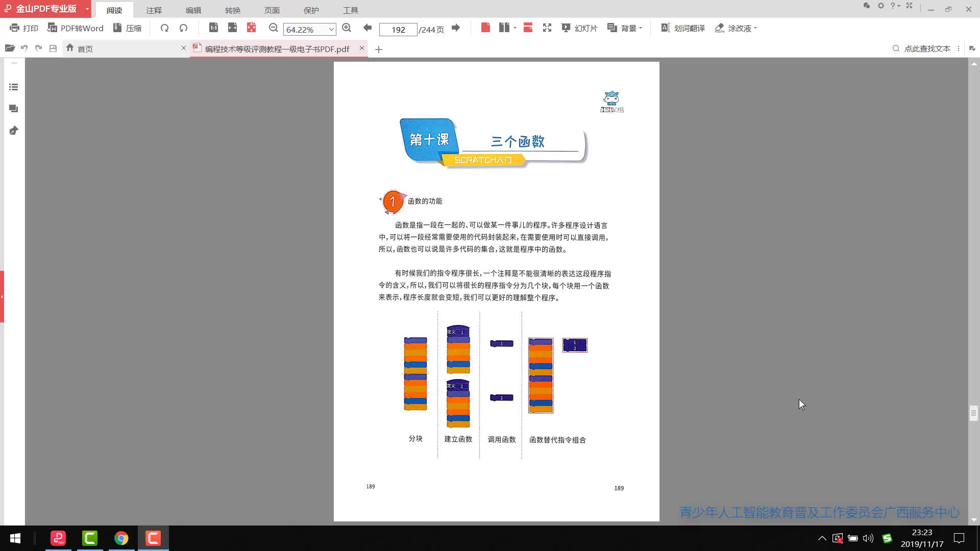Click the print (打印) button
Screen dimensions: 980x551
coord(23,28)
